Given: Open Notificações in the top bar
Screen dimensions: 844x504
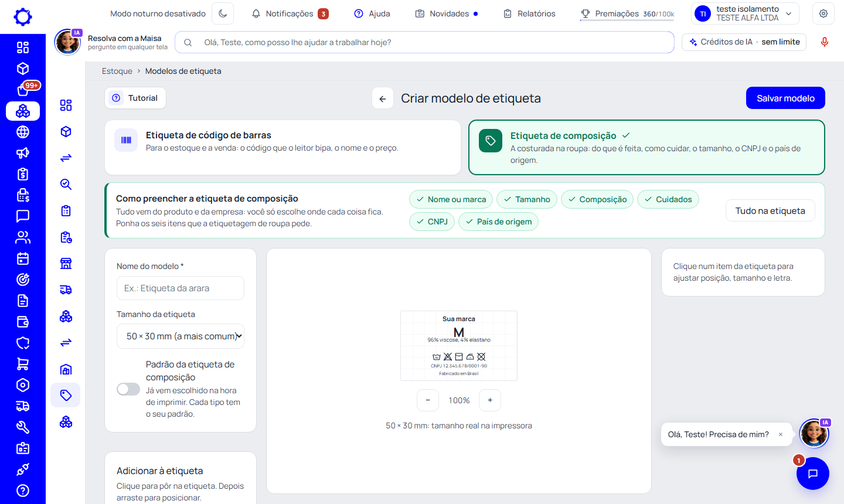Looking at the screenshot, I should [x=290, y=13].
